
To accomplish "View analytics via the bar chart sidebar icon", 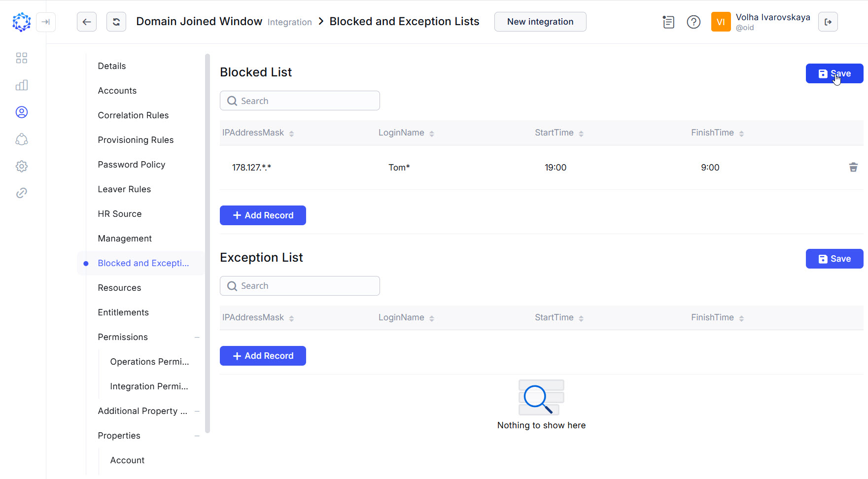I will pyautogui.click(x=22, y=85).
